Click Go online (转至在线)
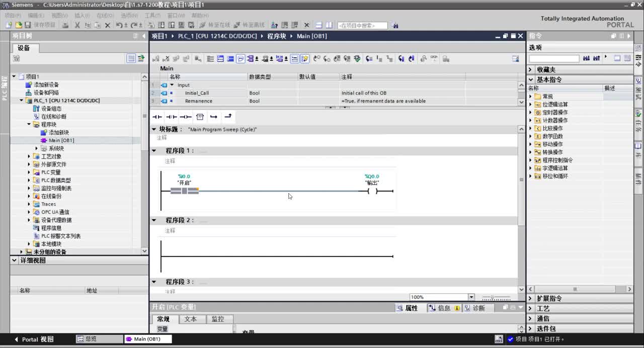 coord(215,25)
